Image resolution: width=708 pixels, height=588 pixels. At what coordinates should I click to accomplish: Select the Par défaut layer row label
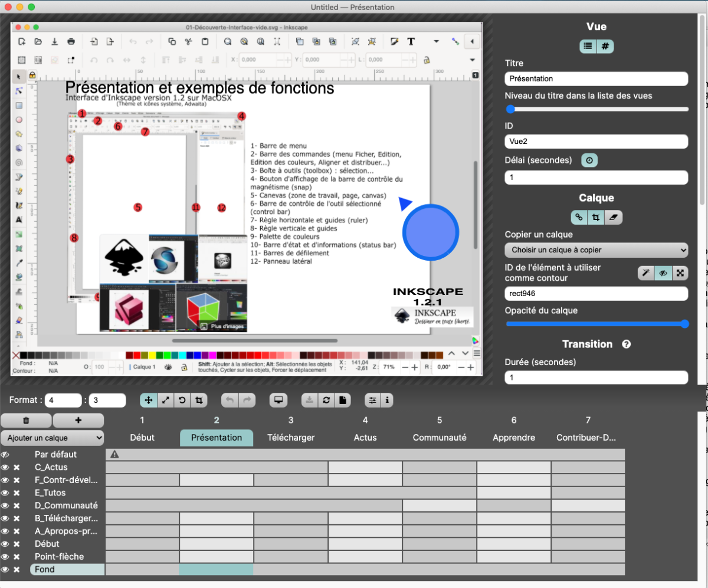pyautogui.click(x=55, y=455)
